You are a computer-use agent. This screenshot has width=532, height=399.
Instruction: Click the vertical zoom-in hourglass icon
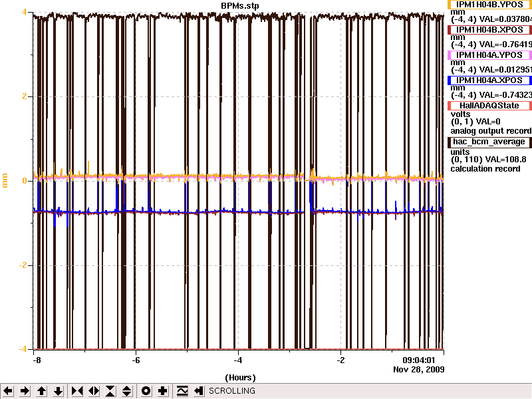point(110,391)
